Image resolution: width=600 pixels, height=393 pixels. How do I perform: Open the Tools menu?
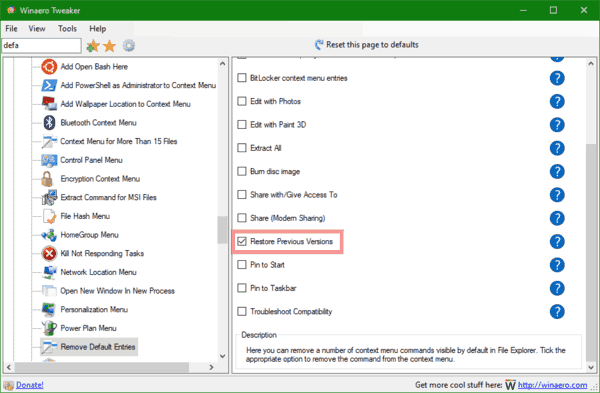pyautogui.click(x=67, y=29)
